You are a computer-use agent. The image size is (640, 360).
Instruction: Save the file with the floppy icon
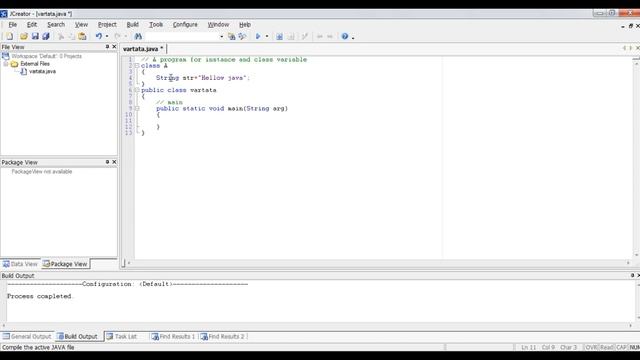tap(35, 36)
